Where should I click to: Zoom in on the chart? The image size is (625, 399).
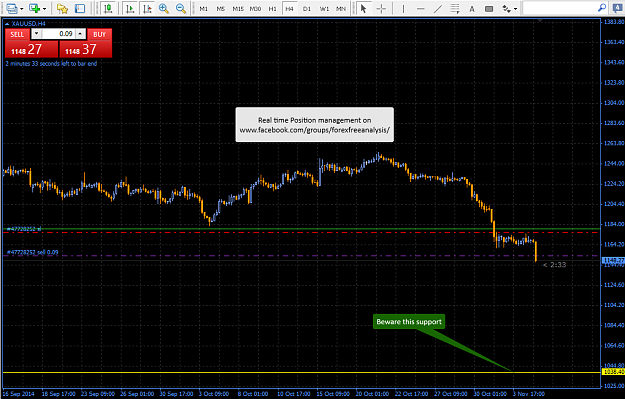pos(164,8)
